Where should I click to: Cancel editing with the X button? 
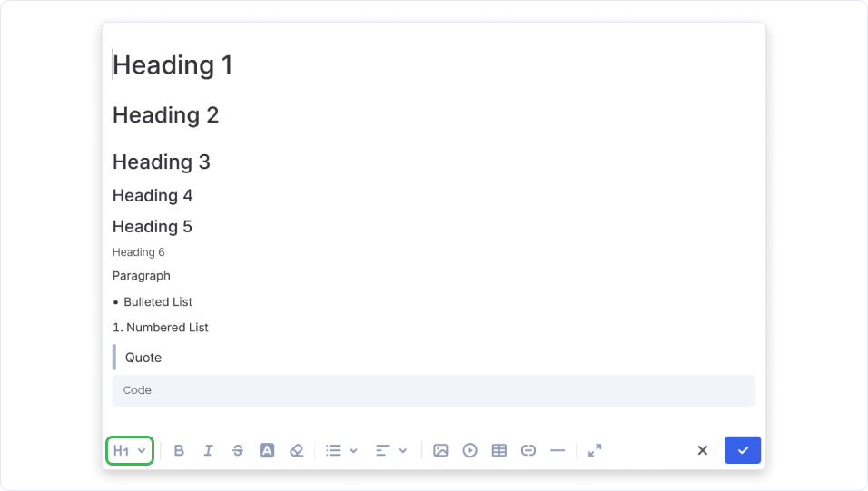[x=702, y=450]
